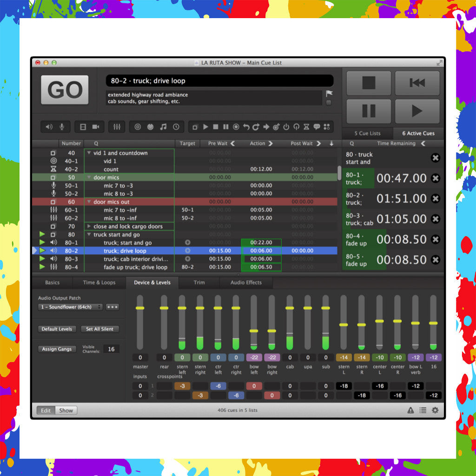Image resolution: width=476 pixels, height=476 pixels.
Task: Insert a Video cue
Action: pos(83,126)
